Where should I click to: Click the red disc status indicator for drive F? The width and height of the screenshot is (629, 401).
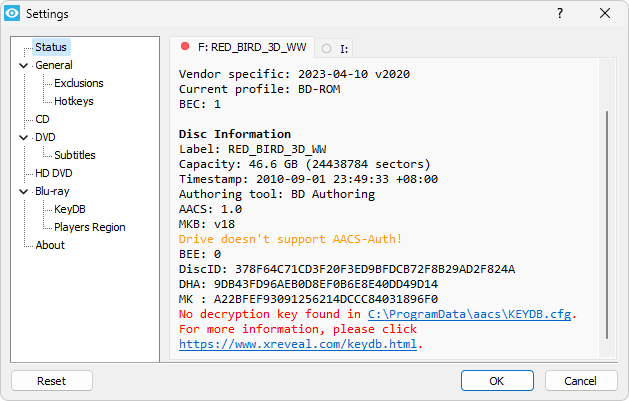point(185,47)
